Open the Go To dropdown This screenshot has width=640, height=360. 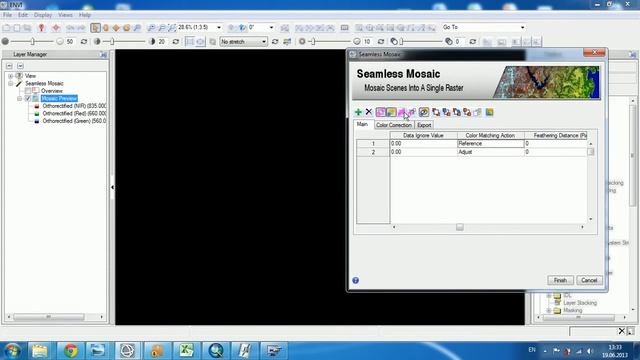click(x=522, y=27)
